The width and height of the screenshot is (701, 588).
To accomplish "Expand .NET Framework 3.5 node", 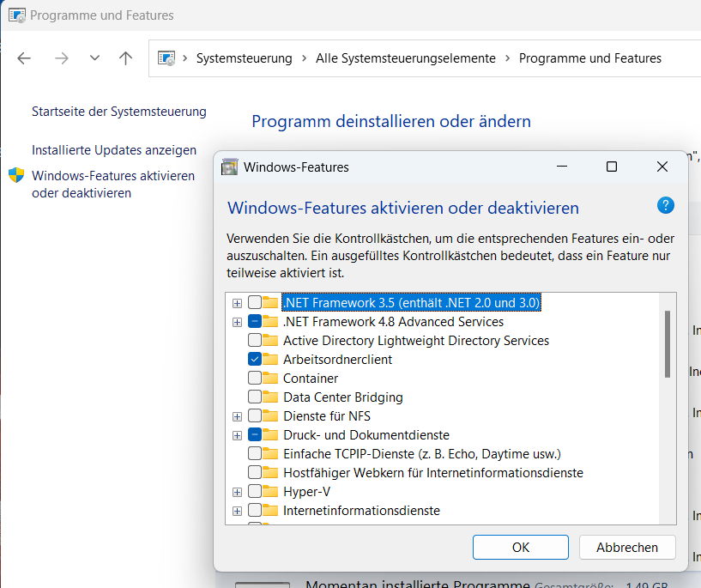I will coord(237,303).
